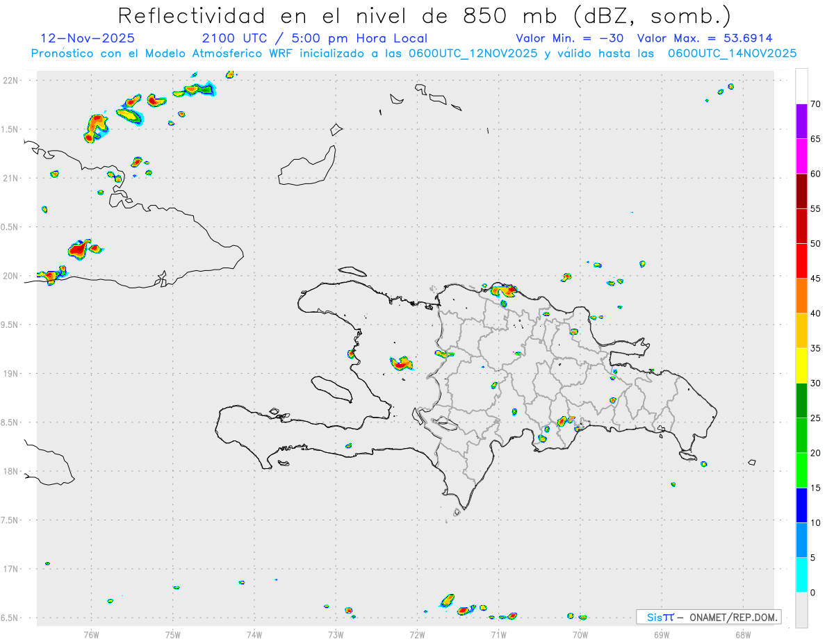Click the '0600UTC_12NOV2025' initialization timestamp
Image resolution: width=834 pixels, height=644 pixels.
click(x=473, y=53)
